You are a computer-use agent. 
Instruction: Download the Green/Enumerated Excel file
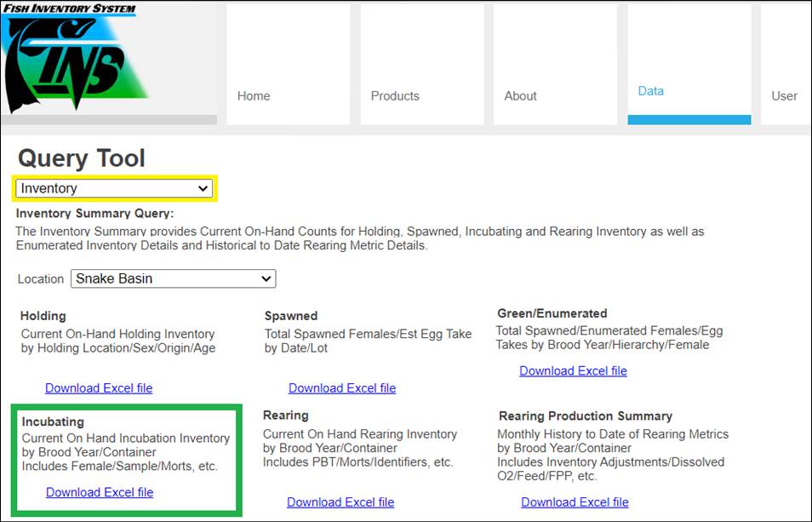(x=573, y=370)
